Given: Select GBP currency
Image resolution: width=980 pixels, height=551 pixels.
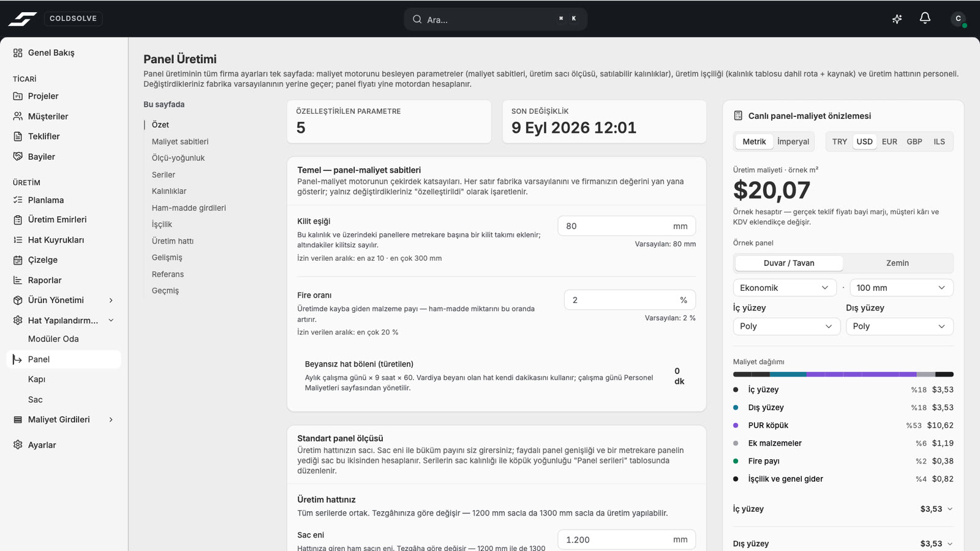Looking at the screenshot, I should click(914, 141).
